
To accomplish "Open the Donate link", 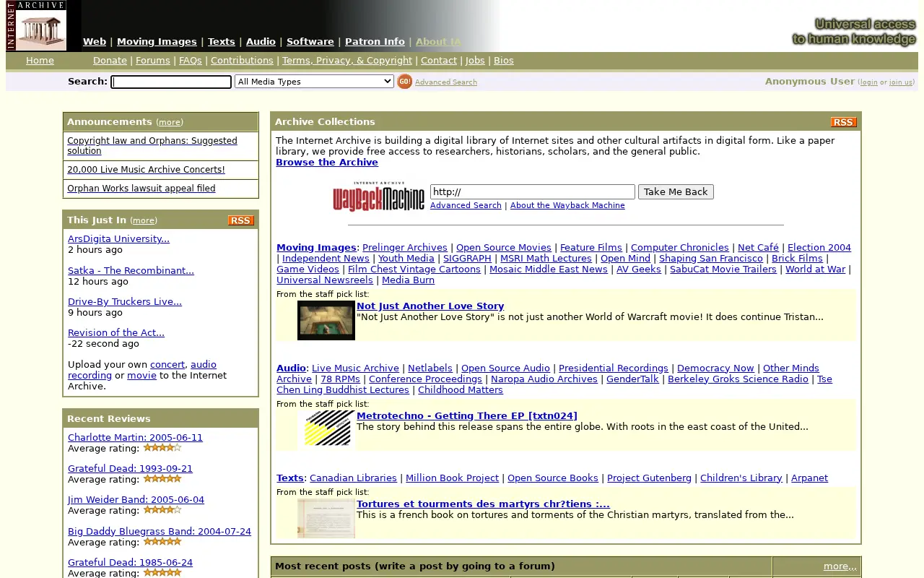I will pyautogui.click(x=110, y=61).
